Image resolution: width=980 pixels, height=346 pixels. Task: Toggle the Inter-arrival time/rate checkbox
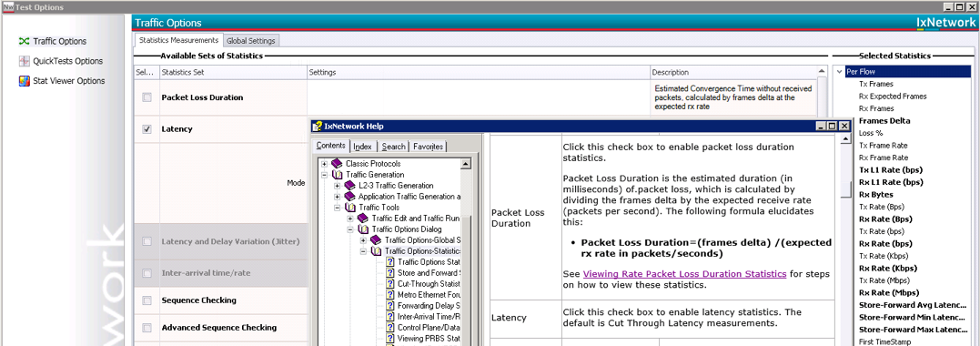click(x=146, y=273)
